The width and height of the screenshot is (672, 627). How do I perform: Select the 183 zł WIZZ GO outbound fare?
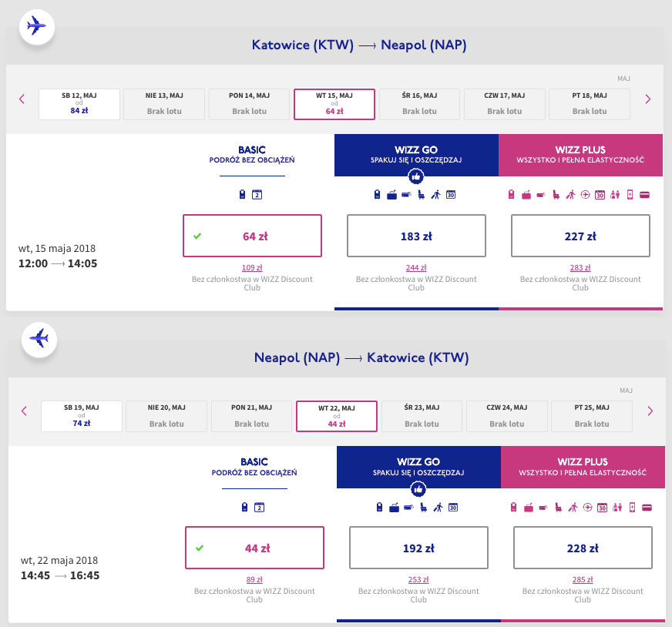(x=416, y=236)
